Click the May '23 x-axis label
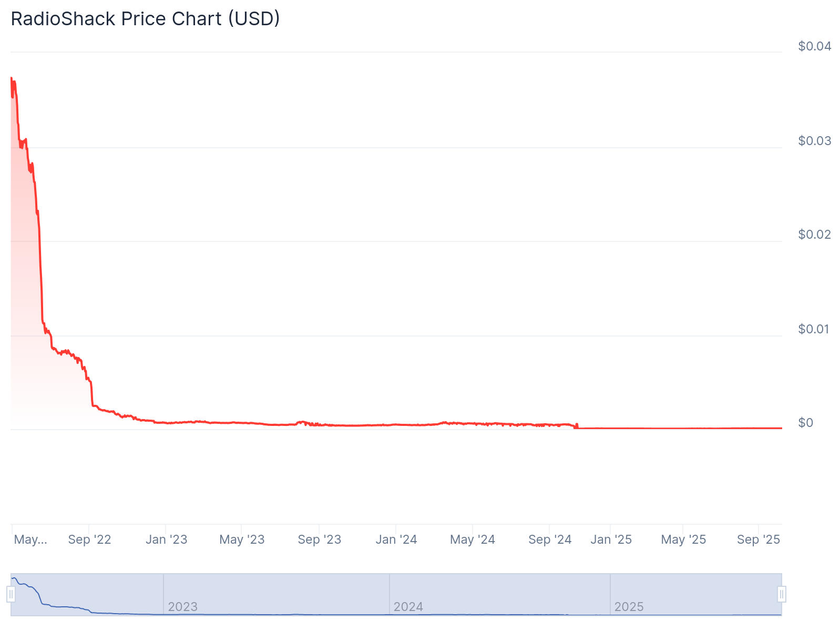Image resolution: width=840 pixels, height=631 pixels. tap(242, 540)
